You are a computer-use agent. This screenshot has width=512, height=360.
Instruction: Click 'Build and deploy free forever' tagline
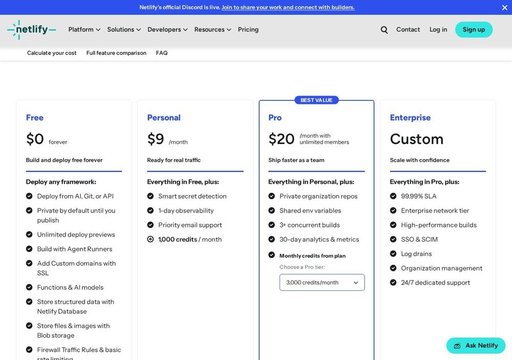click(64, 160)
